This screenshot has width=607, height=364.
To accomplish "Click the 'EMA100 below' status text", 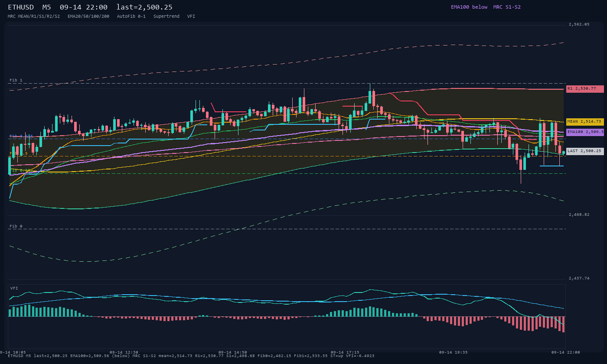I will (469, 7).
